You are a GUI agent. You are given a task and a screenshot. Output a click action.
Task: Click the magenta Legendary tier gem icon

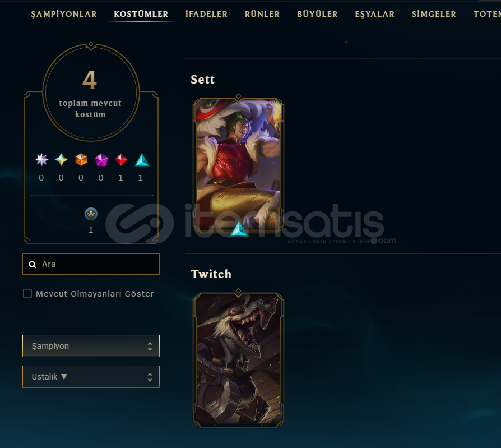[101, 160]
